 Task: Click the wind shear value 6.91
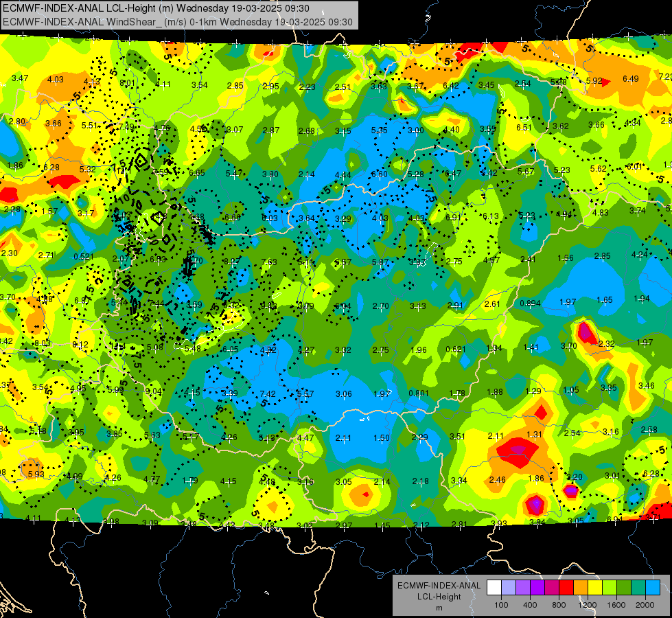coord(454,217)
